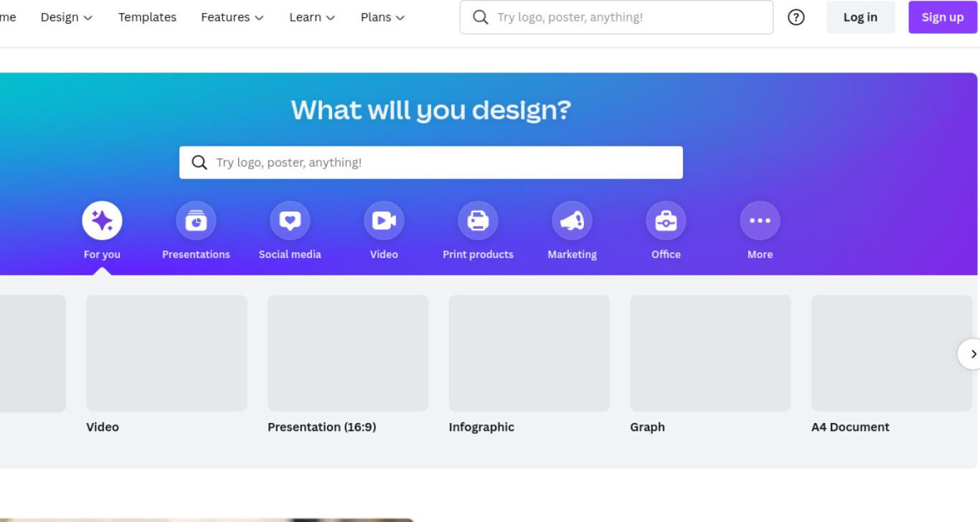Expand the Design dropdown menu
Viewport: 980px width, 522px height.
[67, 17]
